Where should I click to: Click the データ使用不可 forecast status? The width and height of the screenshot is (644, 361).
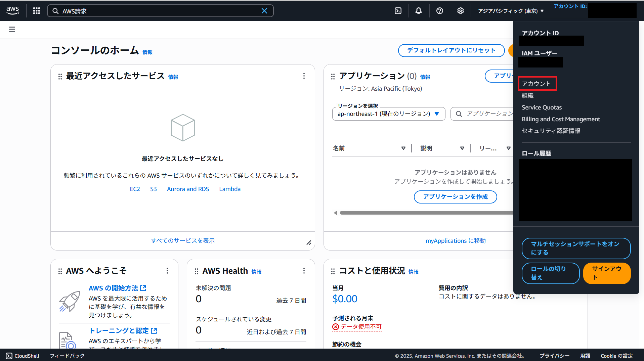click(357, 327)
